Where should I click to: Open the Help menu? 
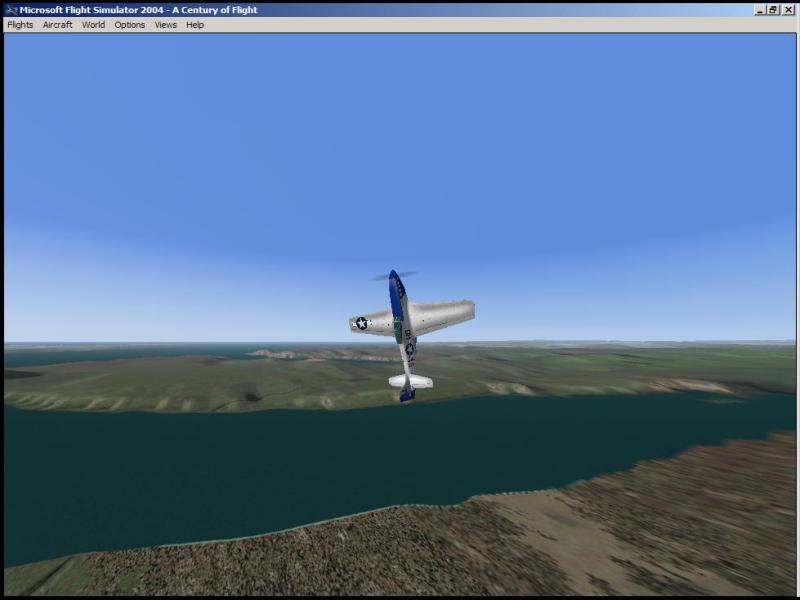tap(195, 24)
